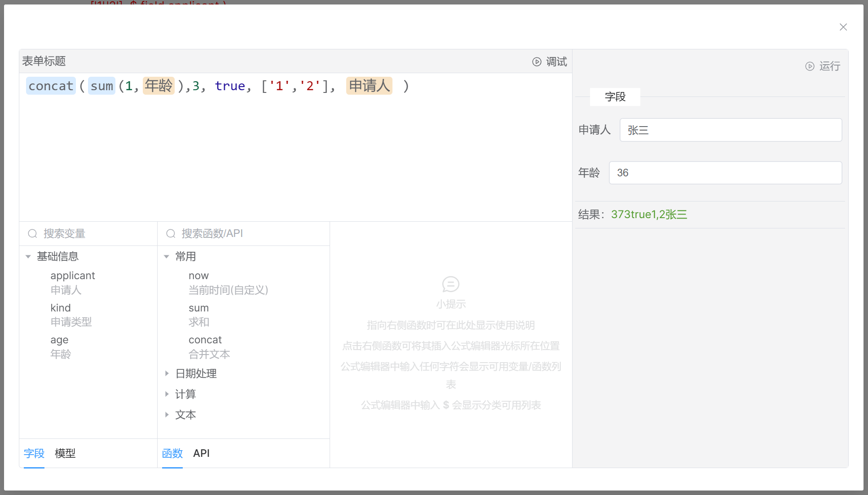Click the tips chat bubble icon

(x=450, y=284)
